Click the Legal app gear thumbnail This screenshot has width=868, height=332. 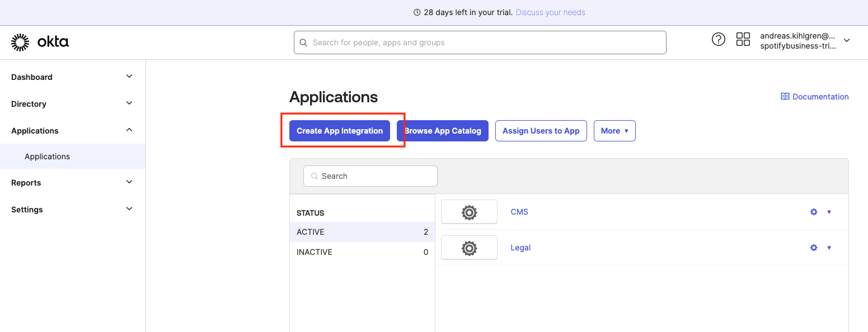[x=469, y=248]
